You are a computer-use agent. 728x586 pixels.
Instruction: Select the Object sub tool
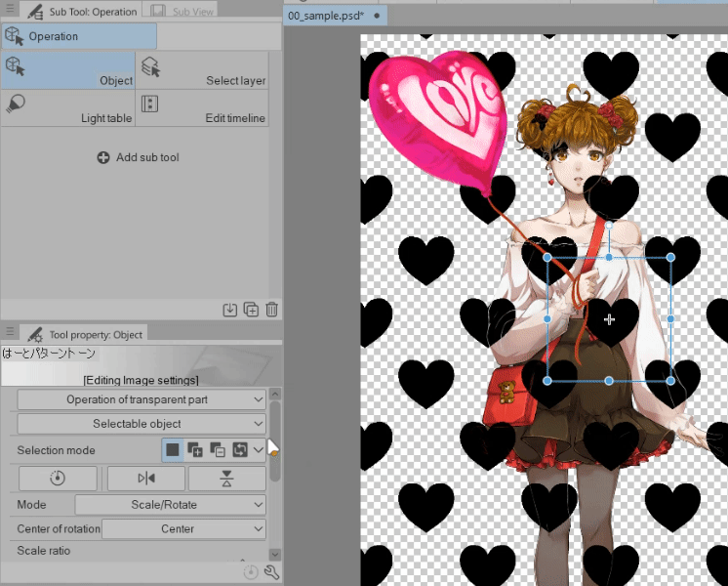coord(68,70)
